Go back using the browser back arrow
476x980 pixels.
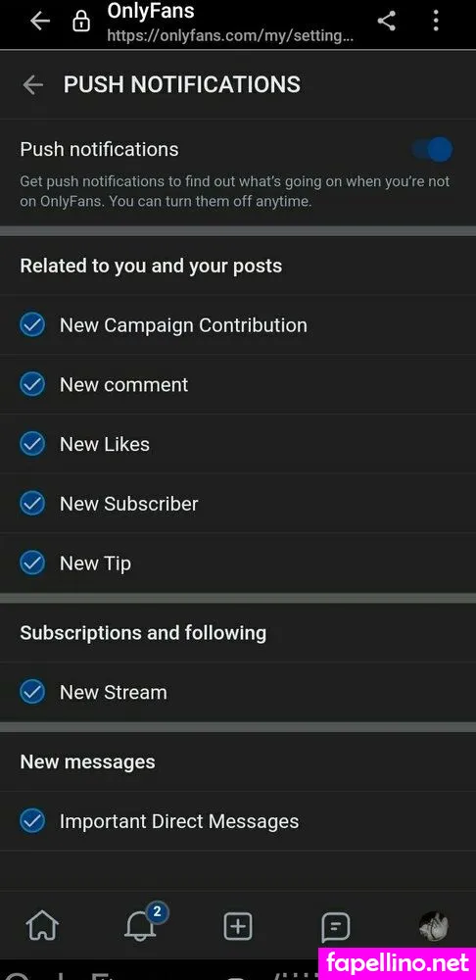(x=40, y=22)
